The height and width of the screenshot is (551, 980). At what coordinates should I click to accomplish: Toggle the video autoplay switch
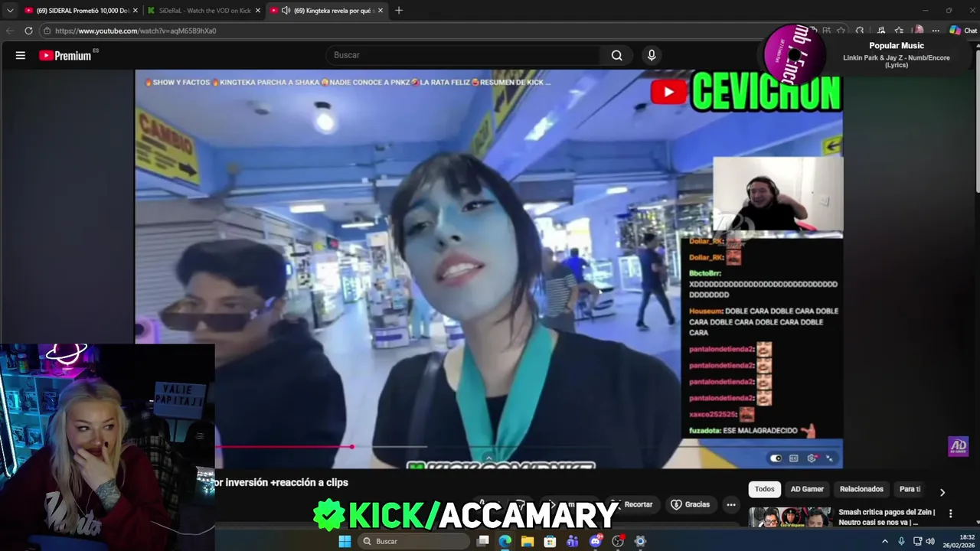tap(776, 458)
